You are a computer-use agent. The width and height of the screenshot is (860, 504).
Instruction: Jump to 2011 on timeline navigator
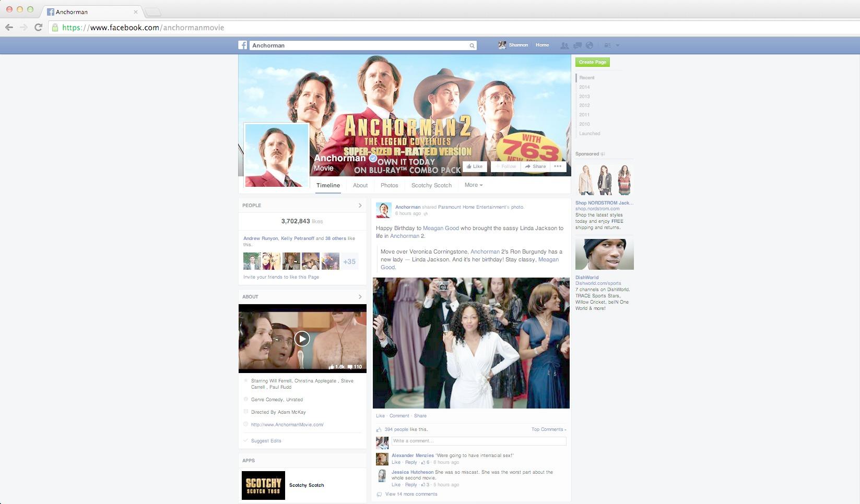coord(584,115)
